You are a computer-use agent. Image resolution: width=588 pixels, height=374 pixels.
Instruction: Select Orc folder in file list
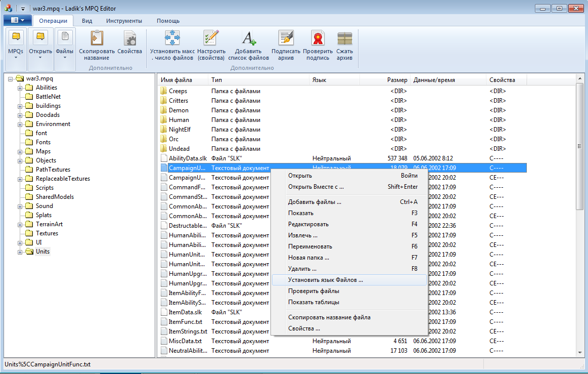coord(173,139)
